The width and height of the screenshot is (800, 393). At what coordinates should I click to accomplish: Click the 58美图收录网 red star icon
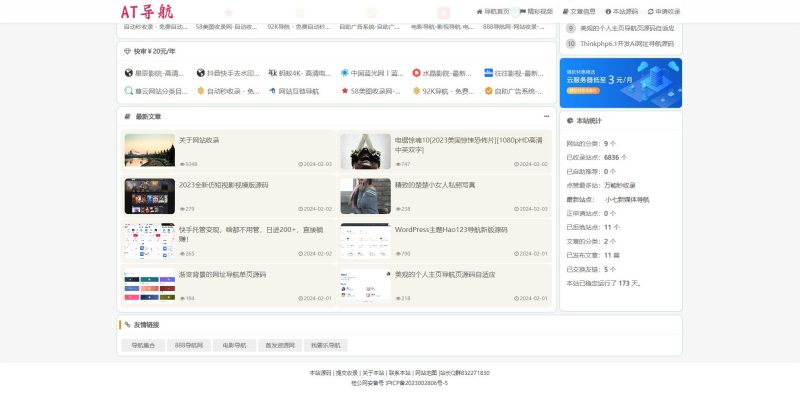[x=345, y=91]
